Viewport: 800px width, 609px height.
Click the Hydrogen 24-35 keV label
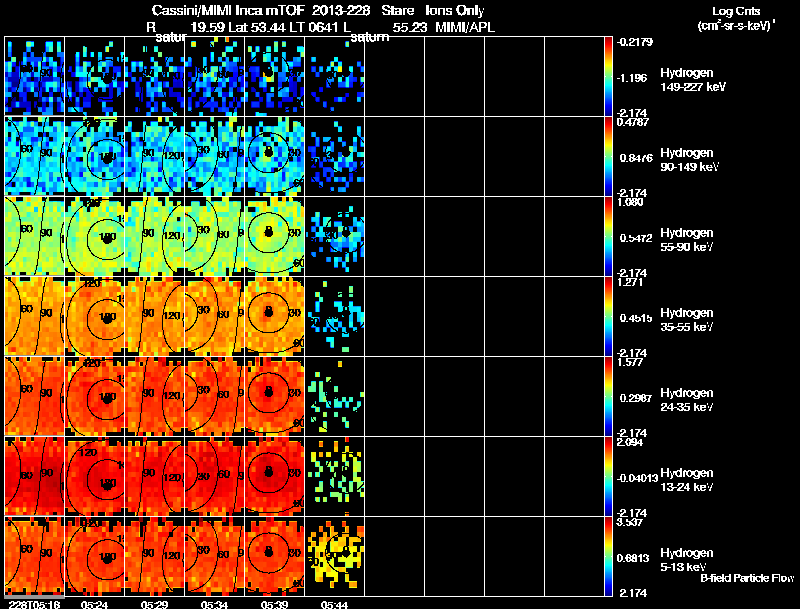687,400
